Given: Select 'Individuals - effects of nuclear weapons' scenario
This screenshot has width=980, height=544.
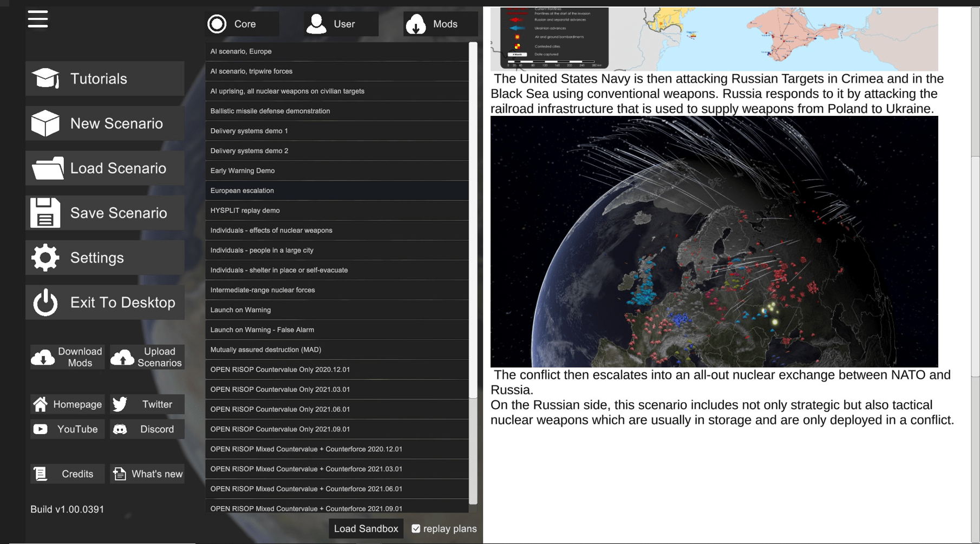Looking at the screenshot, I should pos(337,230).
